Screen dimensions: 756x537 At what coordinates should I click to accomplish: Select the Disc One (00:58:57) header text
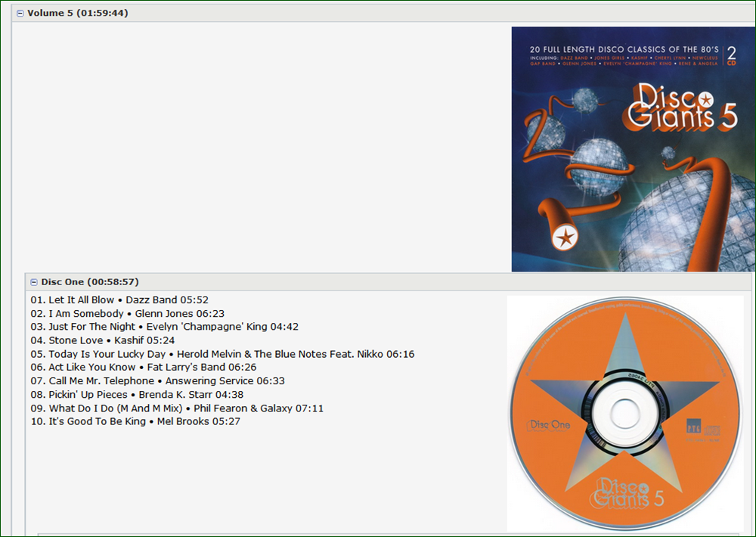90,282
